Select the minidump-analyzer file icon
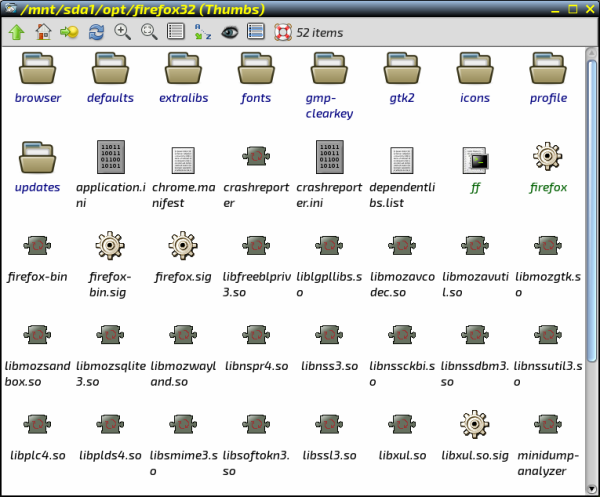600x497 pixels. pos(548,424)
